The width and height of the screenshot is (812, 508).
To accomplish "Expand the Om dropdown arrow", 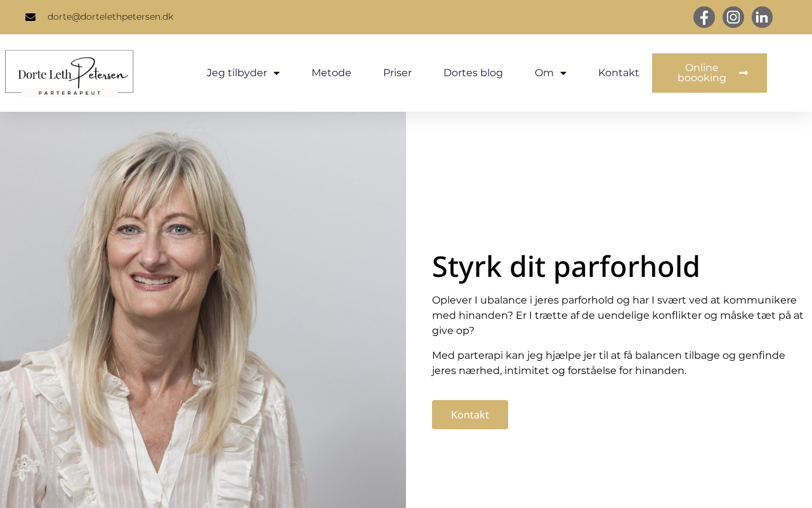I will [563, 73].
